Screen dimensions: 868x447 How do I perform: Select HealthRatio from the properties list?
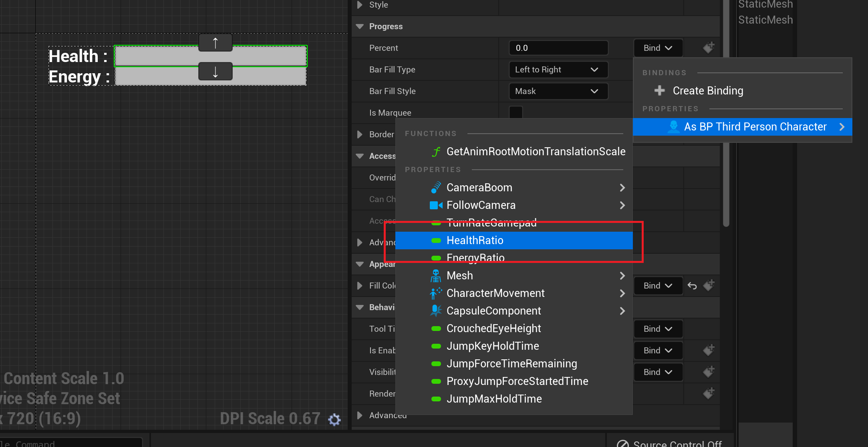[475, 240]
